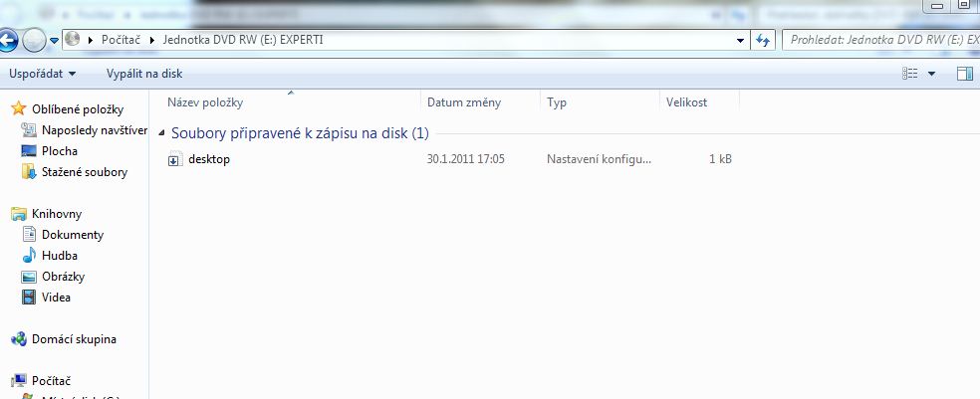Open the Obrázky library
Screen dimensions: 980x399
(x=63, y=277)
